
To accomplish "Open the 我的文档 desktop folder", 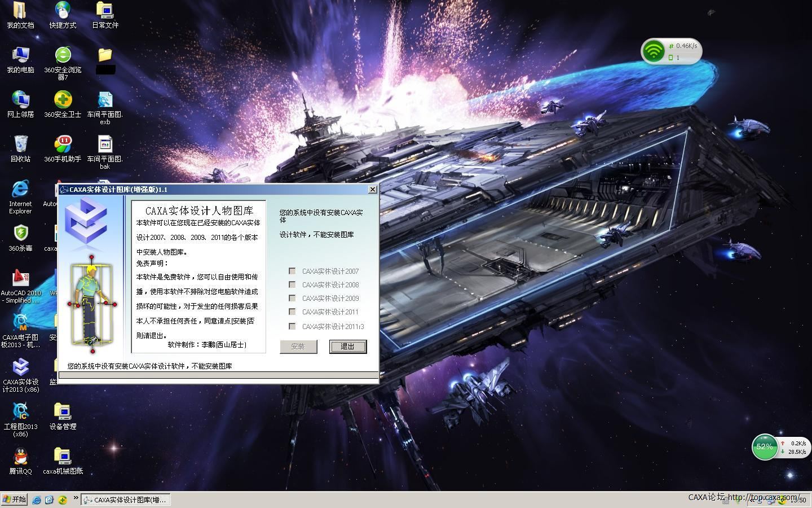I will point(20,15).
